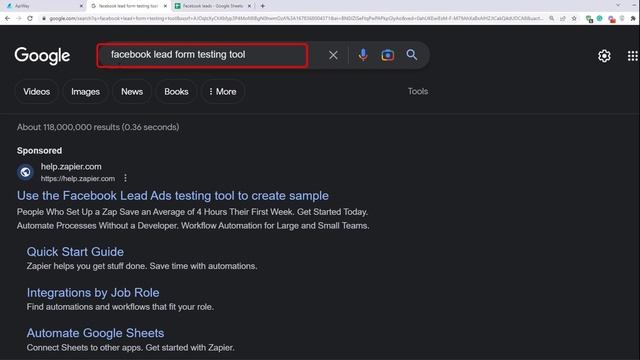This screenshot has width=640, height=360.
Task: Click the 'help.zapier.com' site name
Action: coord(71,167)
